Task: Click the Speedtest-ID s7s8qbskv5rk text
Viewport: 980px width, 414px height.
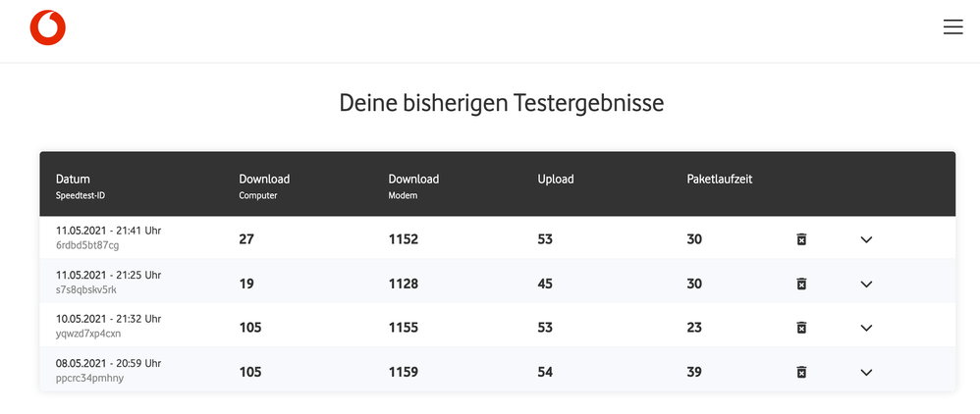Action: (86, 290)
